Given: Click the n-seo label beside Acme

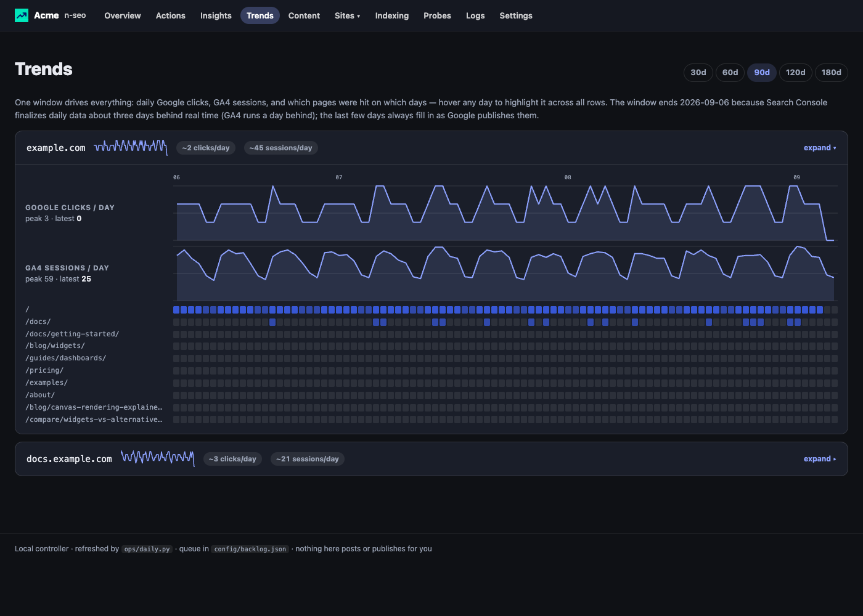Looking at the screenshot, I should [75, 15].
